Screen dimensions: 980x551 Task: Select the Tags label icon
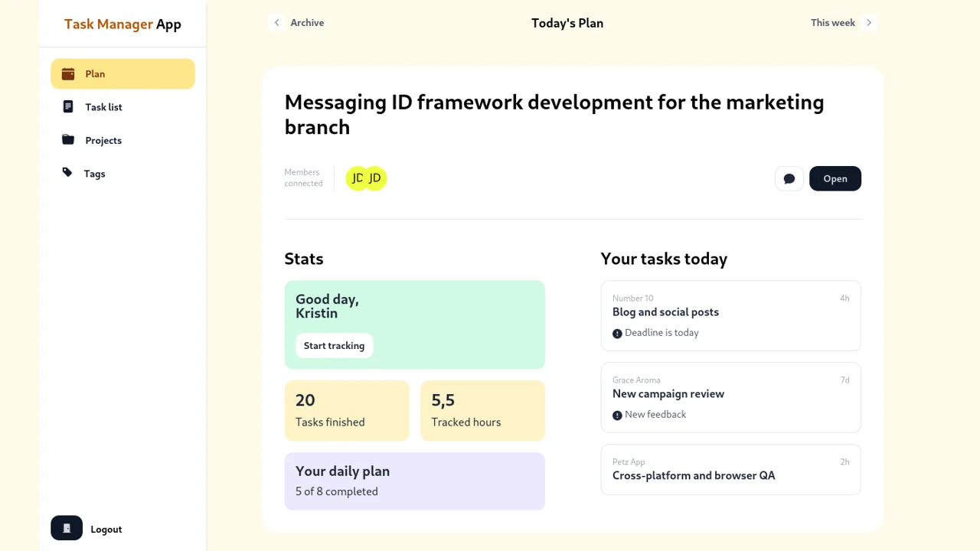(x=67, y=173)
